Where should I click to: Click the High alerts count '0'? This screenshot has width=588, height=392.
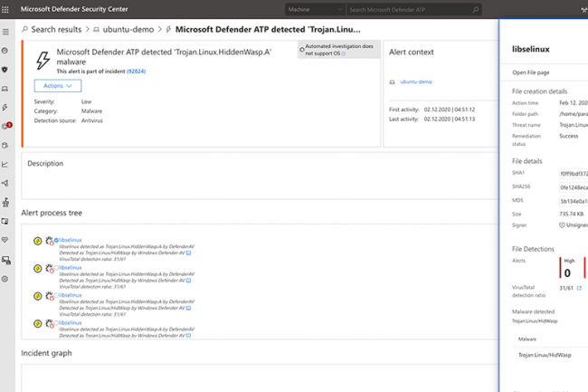click(567, 273)
